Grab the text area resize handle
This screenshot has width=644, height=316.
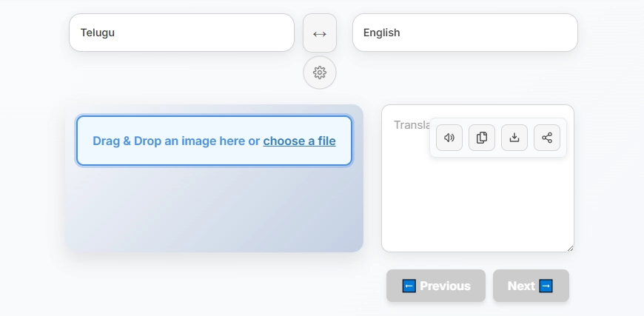pyautogui.click(x=570, y=248)
